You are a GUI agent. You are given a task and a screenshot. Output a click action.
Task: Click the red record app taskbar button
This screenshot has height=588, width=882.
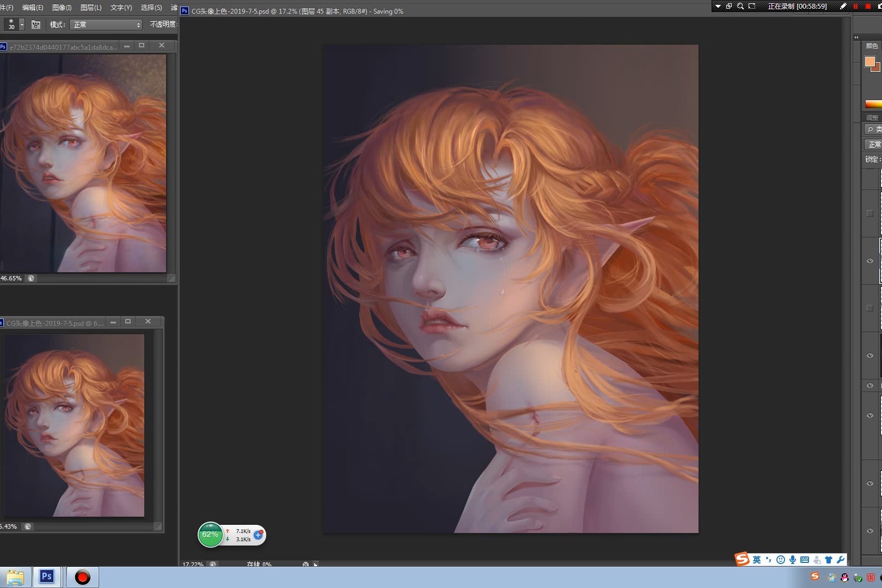click(x=82, y=577)
